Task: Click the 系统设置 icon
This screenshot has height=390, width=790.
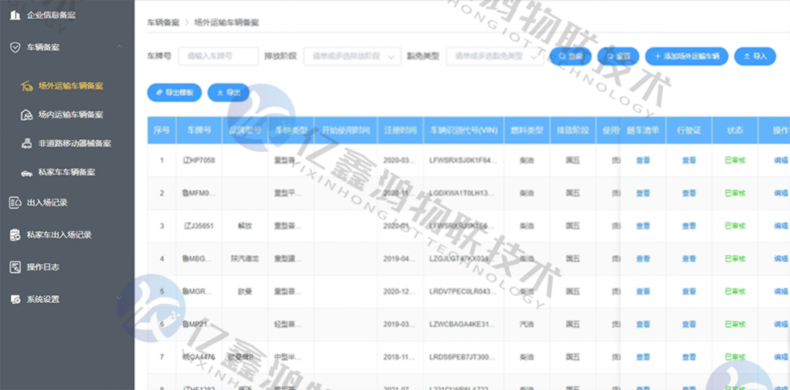Action: (x=15, y=299)
